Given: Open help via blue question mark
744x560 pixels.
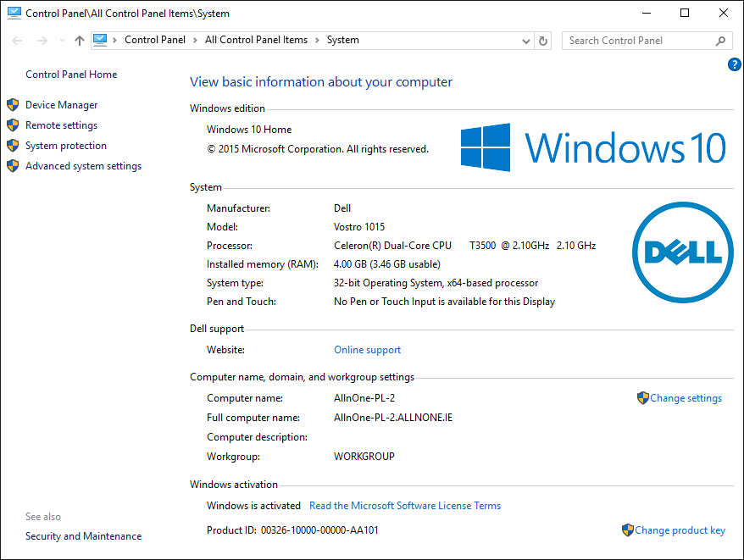Looking at the screenshot, I should [734, 64].
